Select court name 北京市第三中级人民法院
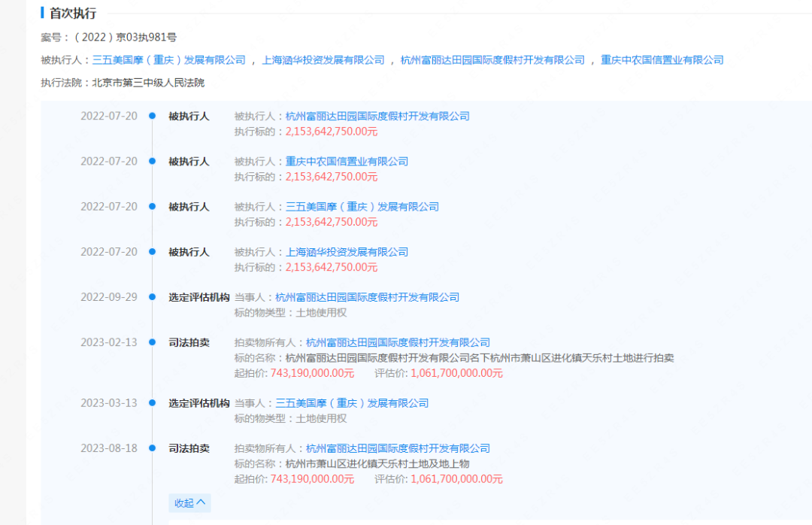Viewport: 812px width, 525px height. (148, 83)
